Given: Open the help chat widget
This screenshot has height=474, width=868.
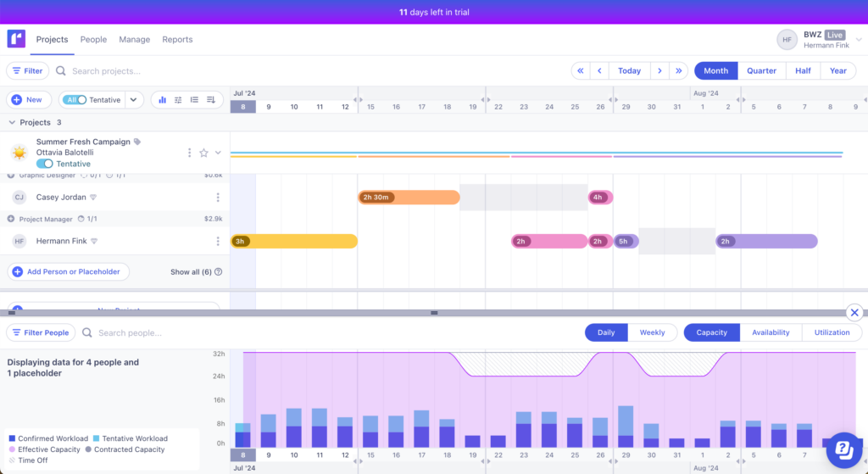Looking at the screenshot, I should tap(844, 450).
